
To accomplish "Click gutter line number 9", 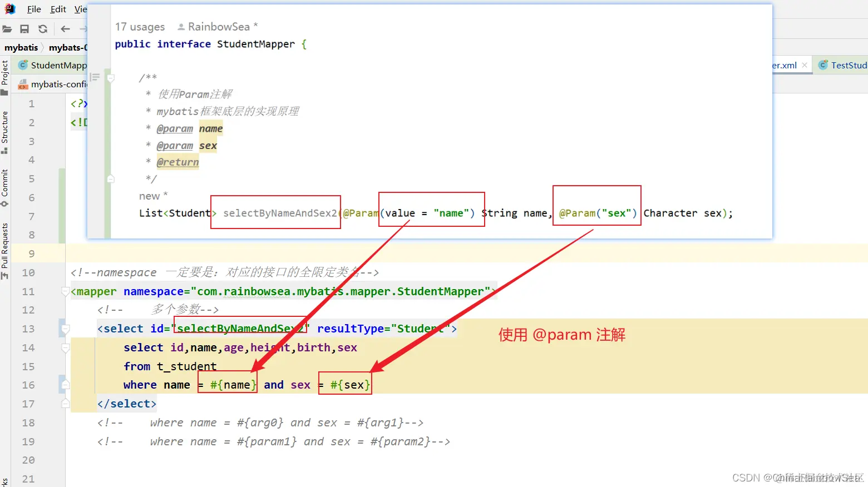I will click(32, 254).
